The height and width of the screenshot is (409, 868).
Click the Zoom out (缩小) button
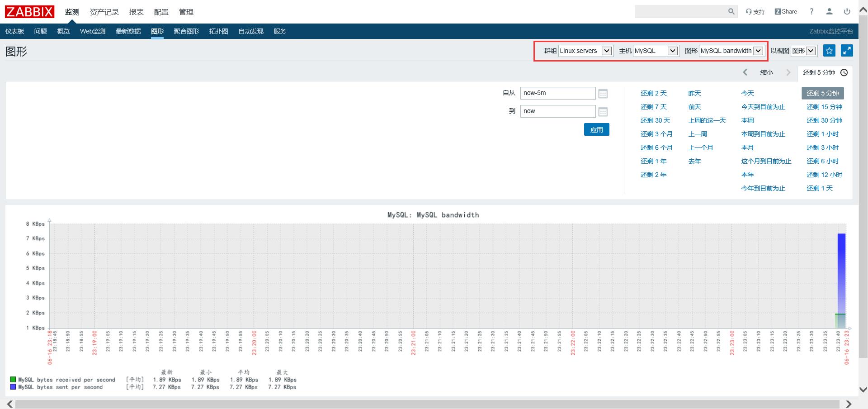click(766, 72)
